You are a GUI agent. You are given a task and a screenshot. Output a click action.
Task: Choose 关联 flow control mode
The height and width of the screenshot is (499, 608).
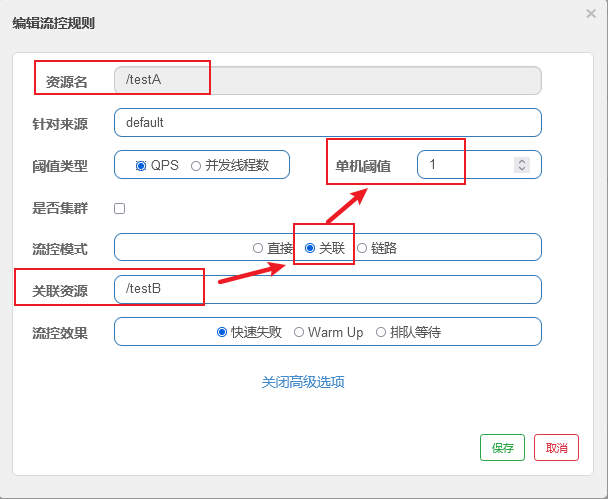click(310, 248)
